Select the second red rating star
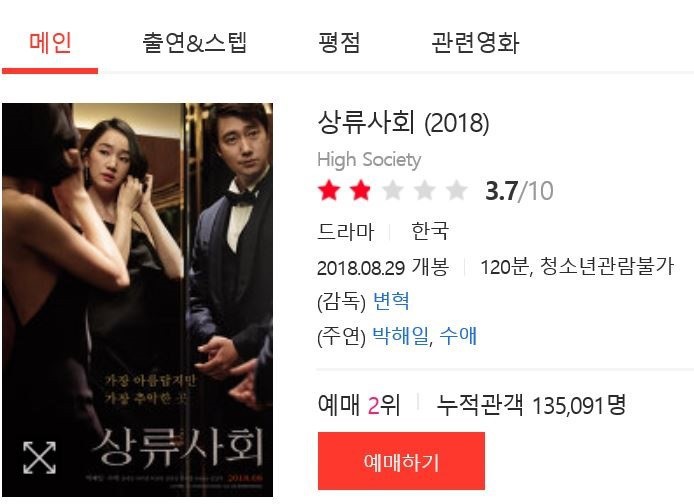694x504 pixels. click(361, 190)
